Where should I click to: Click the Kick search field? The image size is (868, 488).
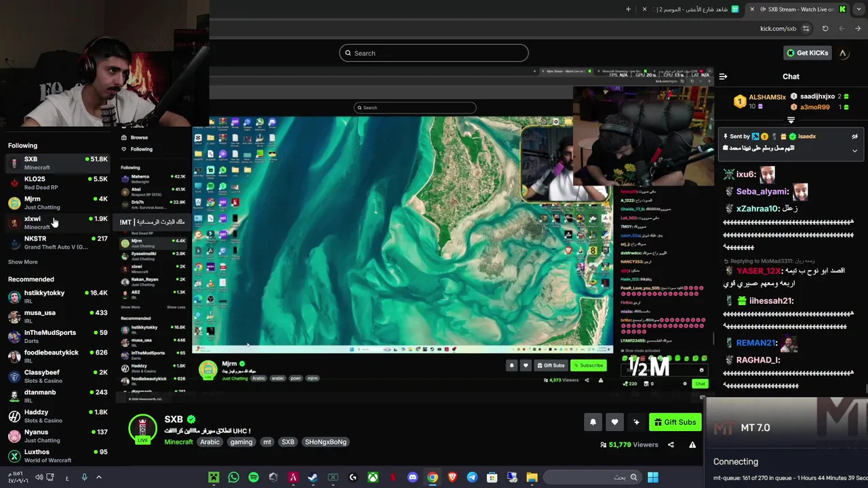[434, 53]
